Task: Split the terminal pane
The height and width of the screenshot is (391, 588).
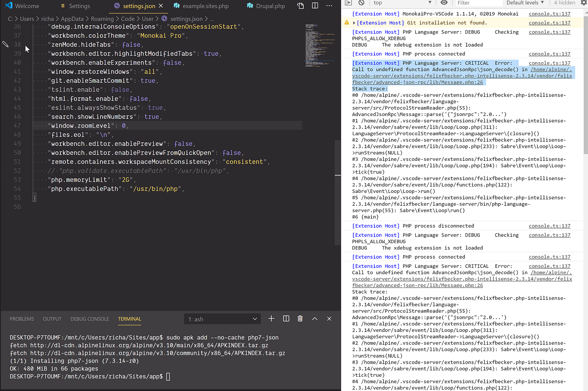Action: (x=286, y=318)
